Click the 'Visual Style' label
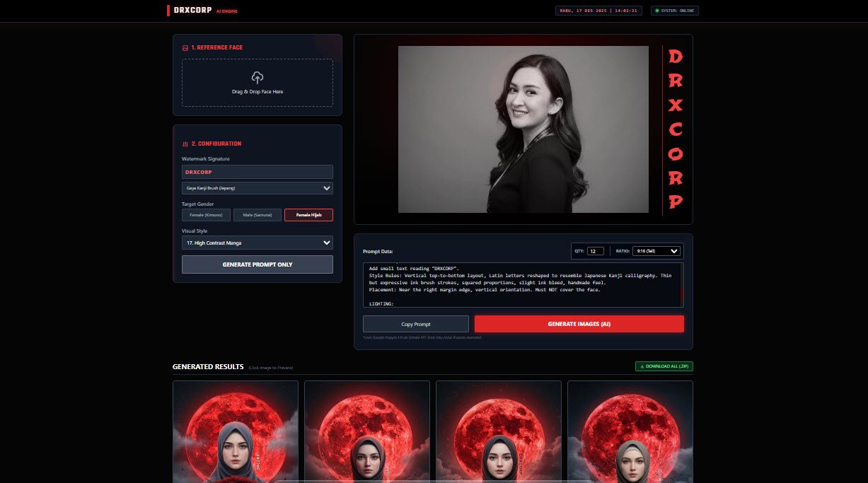 click(x=195, y=231)
